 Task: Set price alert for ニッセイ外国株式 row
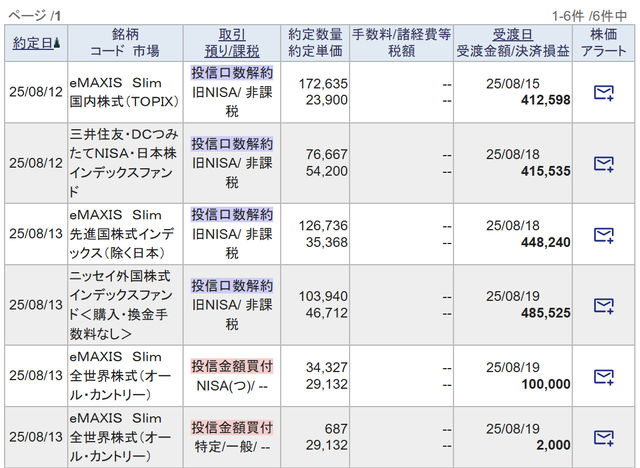point(604,305)
